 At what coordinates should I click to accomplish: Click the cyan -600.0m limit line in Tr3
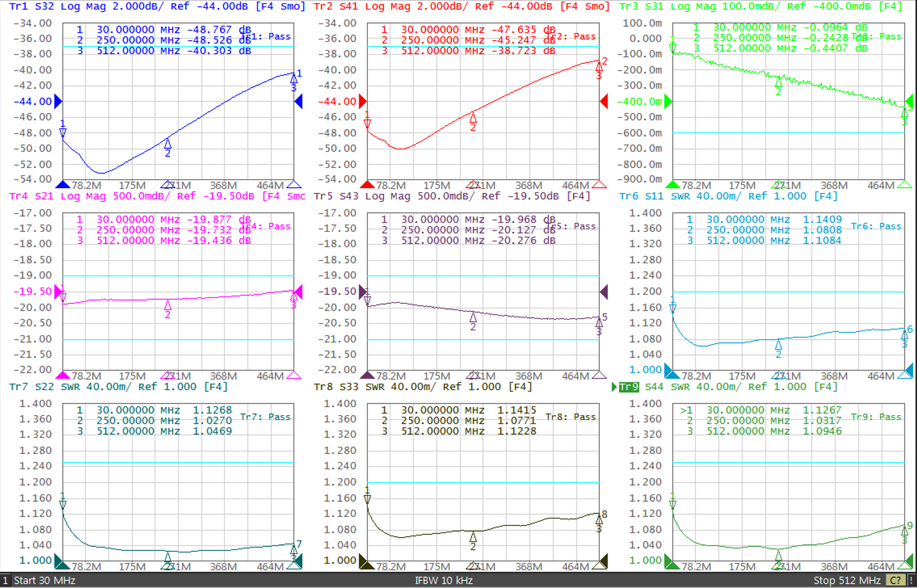[x=788, y=133]
